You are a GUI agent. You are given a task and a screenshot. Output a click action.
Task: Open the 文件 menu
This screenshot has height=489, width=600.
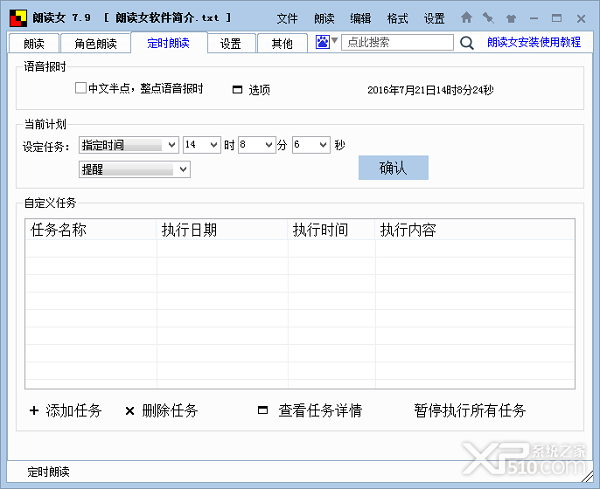click(x=287, y=18)
